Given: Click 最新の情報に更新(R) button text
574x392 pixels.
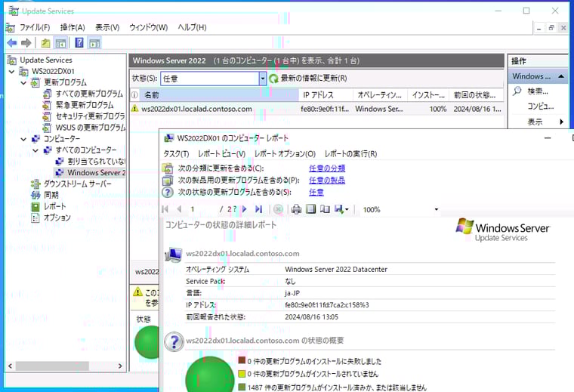Looking at the screenshot, I should click(313, 79).
